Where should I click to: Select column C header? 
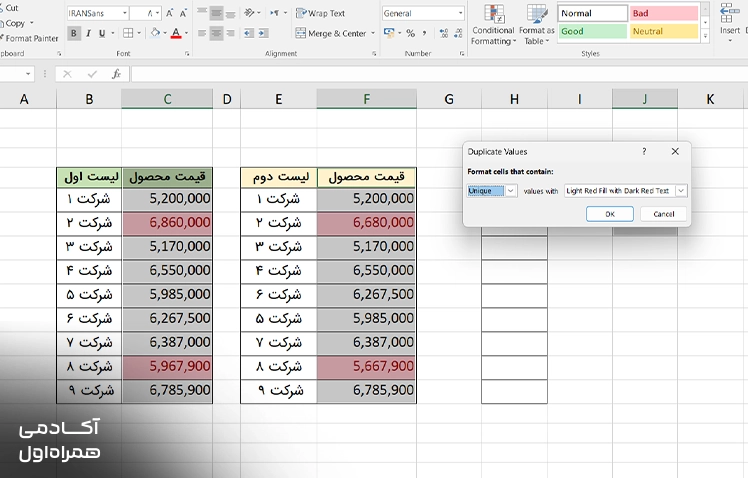167,99
